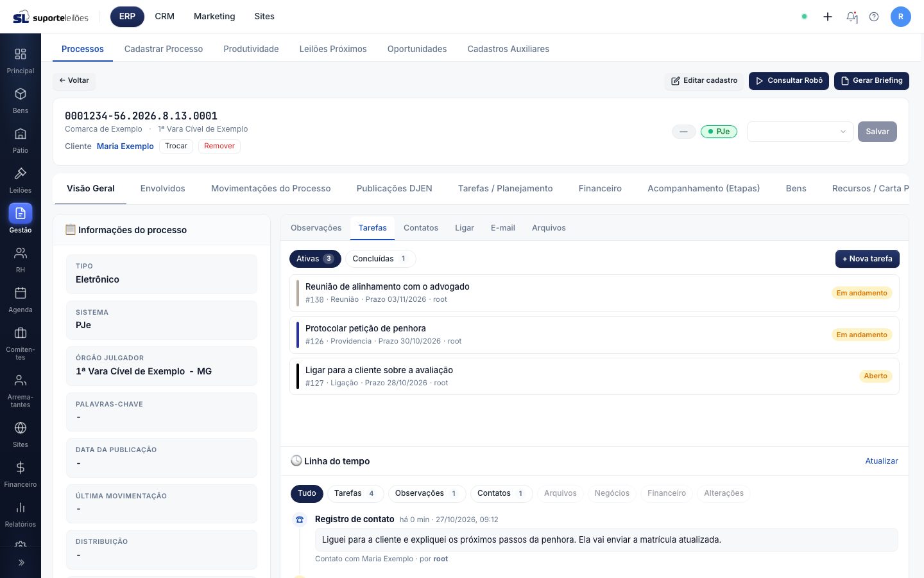Open the help question mark icon
924x578 pixels.
click(874, 17)
